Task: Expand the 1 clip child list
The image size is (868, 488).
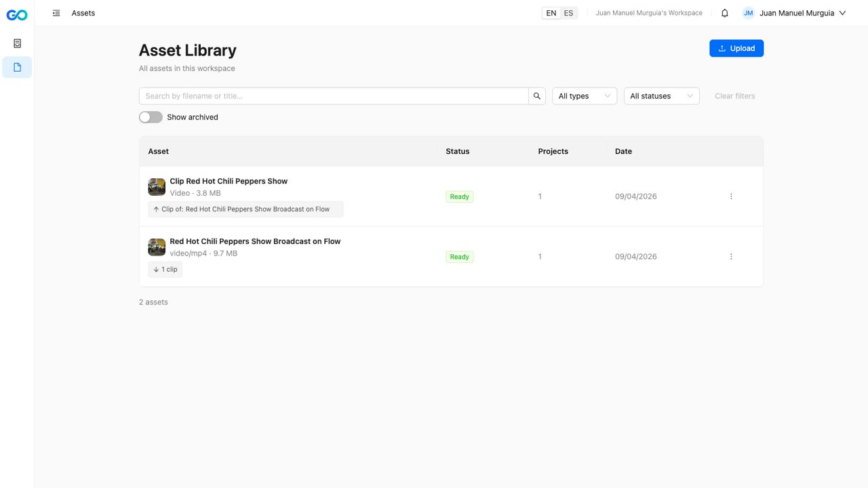Action: tap(165, 270)
